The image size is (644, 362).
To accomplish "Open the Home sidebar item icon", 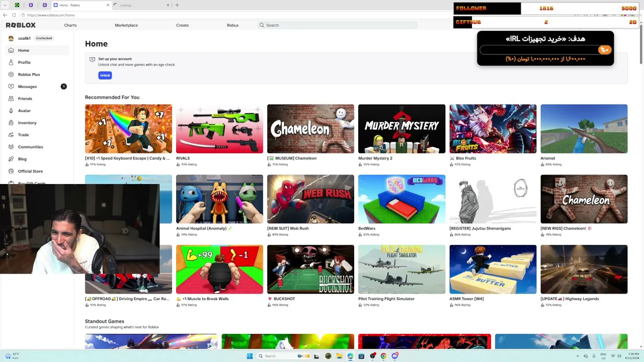I will coord(11,50).
